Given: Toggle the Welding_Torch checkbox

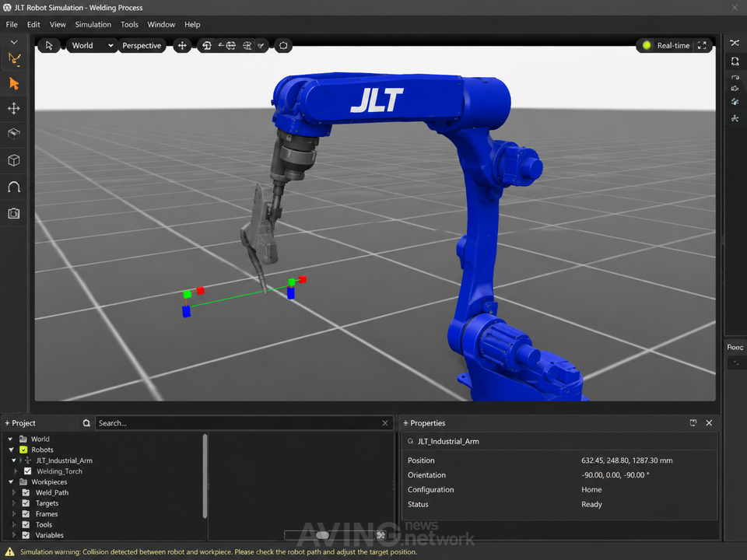Looking at the screenshot, I should click(28, 471).
